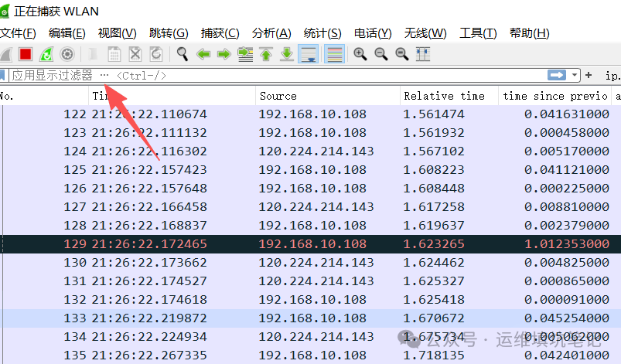
Task: Go back to previous packet arrow
Action: point(203,54)
